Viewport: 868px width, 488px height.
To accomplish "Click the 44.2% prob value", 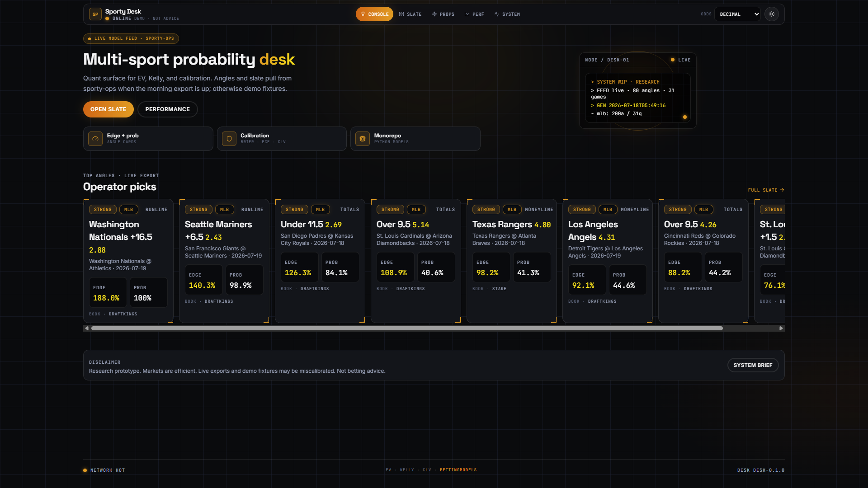I will coord(720,273).
